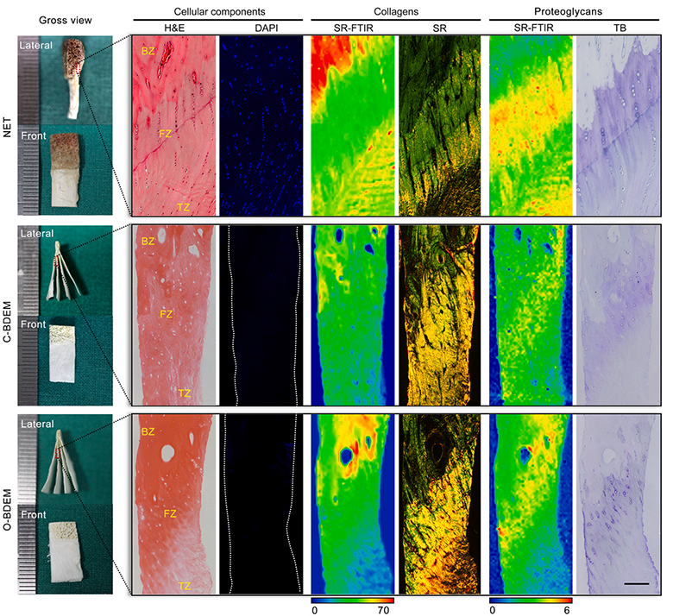673x616 pixels.
Task: Click the FZ label in C-BDEM H&E image
Action: click(x=167, y=316)
